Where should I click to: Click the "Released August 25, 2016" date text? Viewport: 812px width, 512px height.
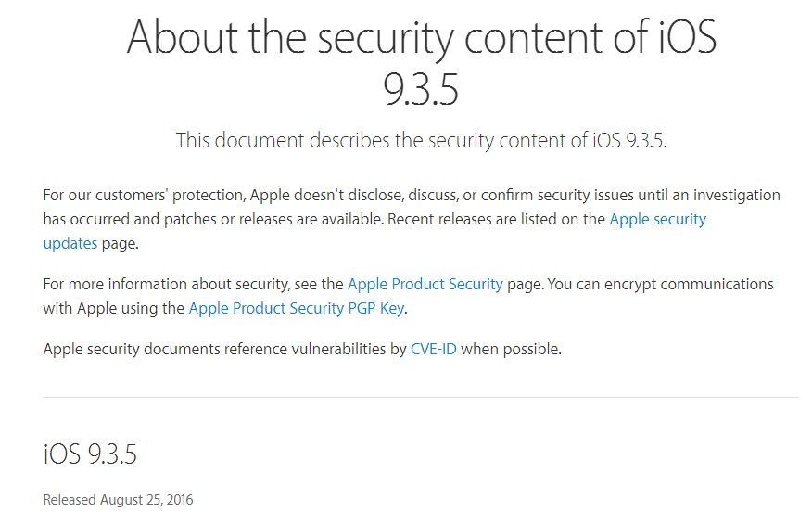[x=118, y=500]
